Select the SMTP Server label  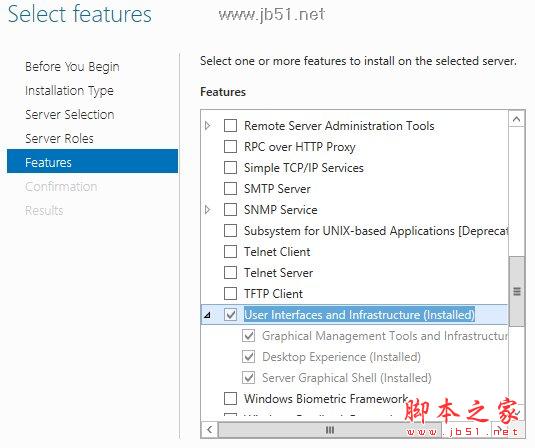tap(277, 189)
